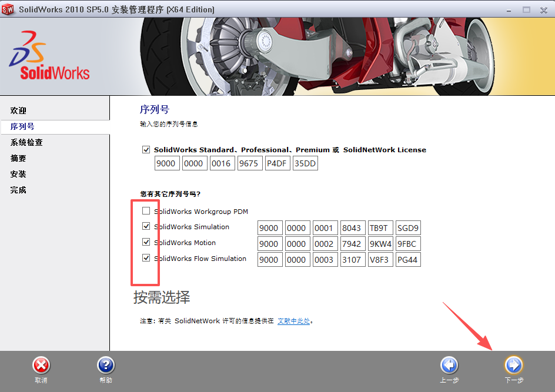Click the Simulation serial field showing TB9T

click(380, 227)
